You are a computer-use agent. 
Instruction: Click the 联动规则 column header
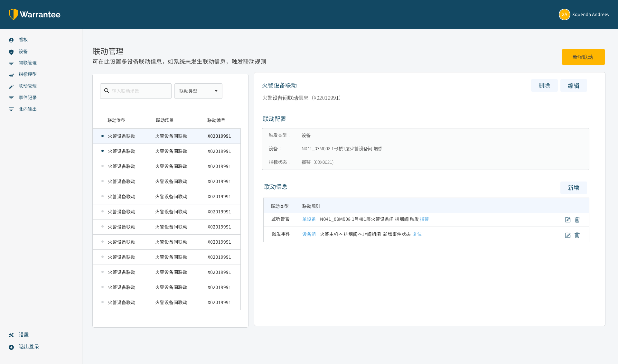coord(311,206)
